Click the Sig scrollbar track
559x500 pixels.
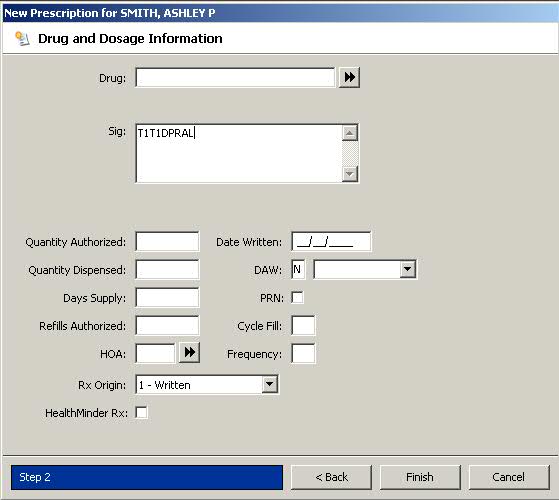click(350, 154)
